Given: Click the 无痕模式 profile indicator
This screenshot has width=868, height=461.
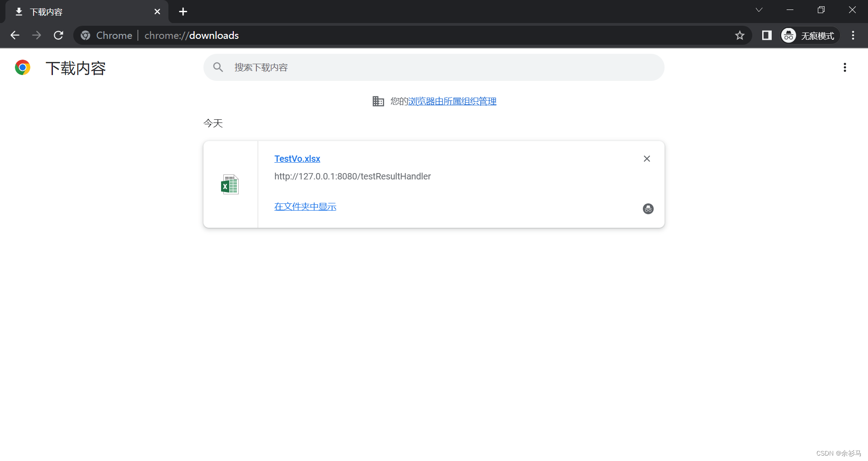Looking at the screenshot, I should (809, 35).
